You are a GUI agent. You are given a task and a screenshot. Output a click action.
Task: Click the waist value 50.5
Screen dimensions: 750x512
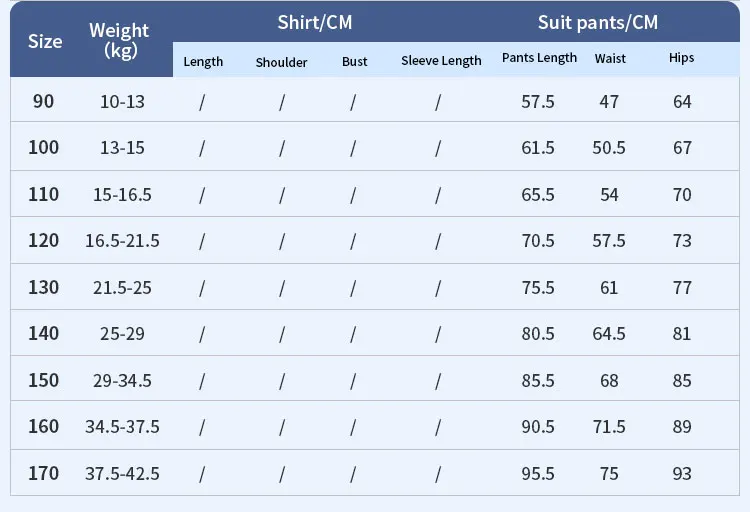[609, 148]
